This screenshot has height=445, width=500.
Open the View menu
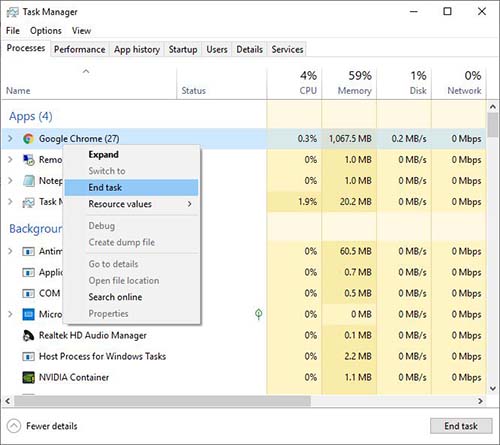point(81,31)
